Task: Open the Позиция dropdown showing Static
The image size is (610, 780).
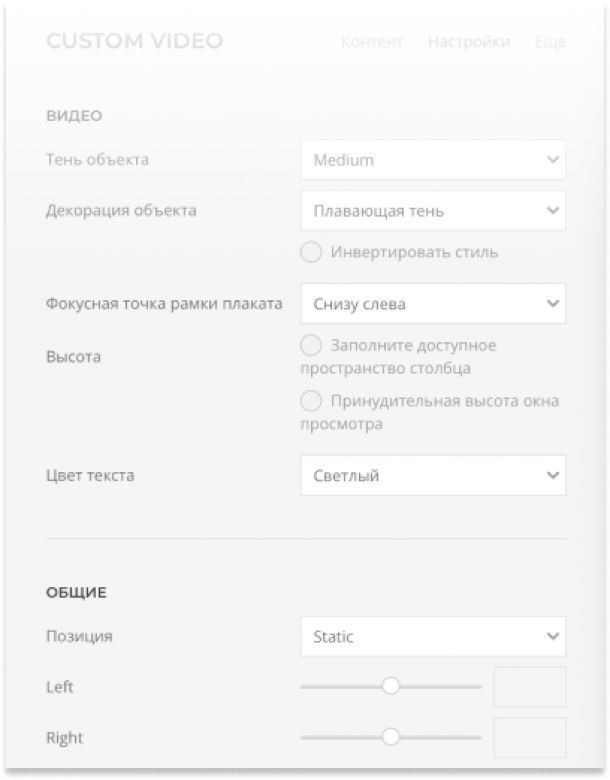Action: 433,636
